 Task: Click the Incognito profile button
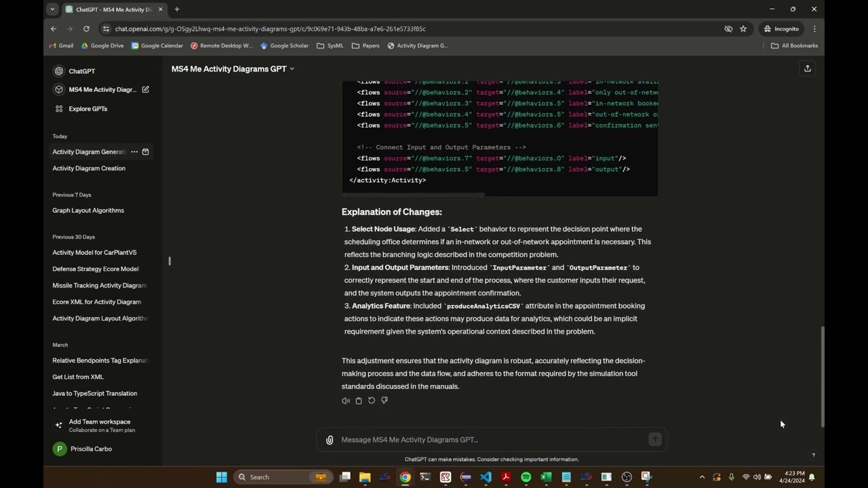(x=781, y=29)
